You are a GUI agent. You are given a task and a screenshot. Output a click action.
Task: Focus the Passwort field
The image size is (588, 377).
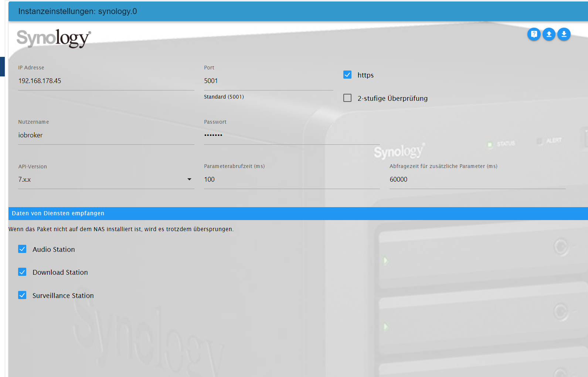pyautogui.click(x=292, y=135)
